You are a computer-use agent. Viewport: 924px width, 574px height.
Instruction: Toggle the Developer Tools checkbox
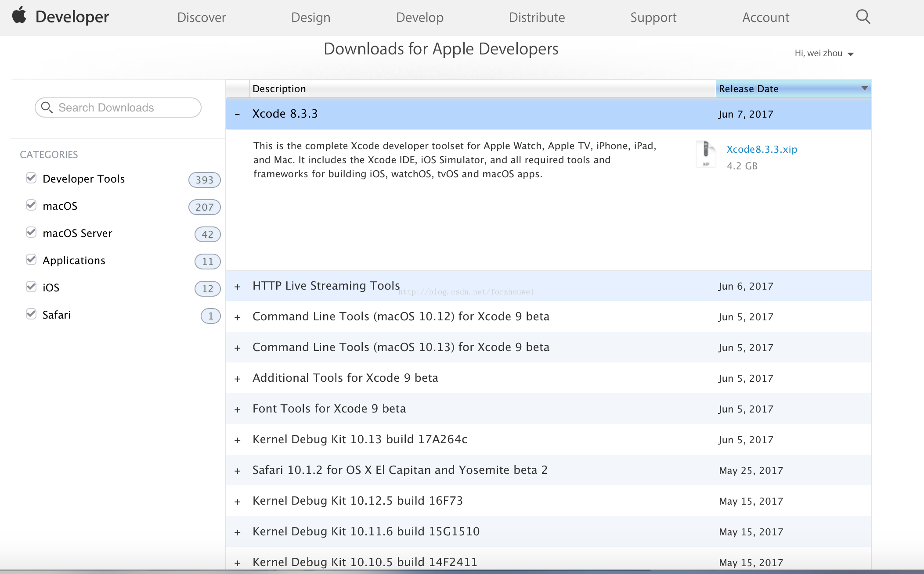pyautogui.click(x=31, y=178)
